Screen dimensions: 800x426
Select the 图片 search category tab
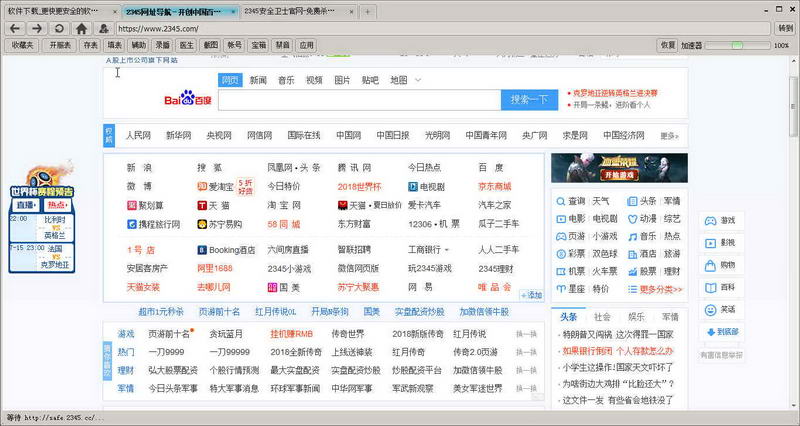pos(342,80)
